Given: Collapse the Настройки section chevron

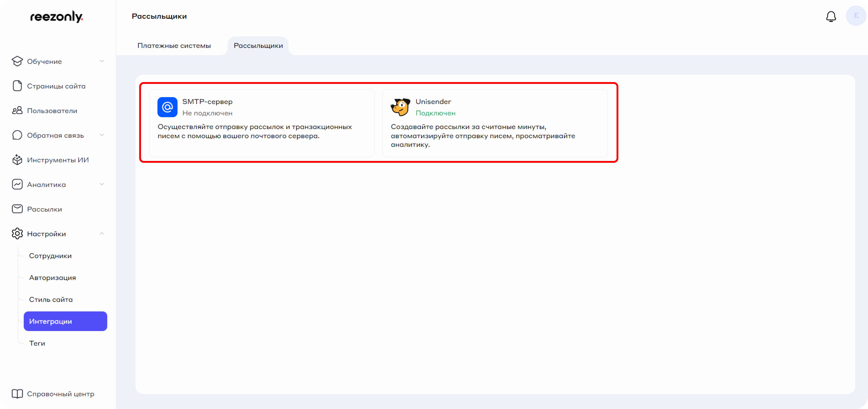Looking at the screenshot, I should pyautogui.click(x=102, y=234).
